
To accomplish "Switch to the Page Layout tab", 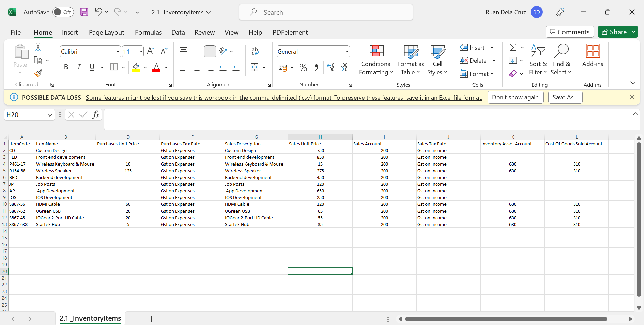I will coord(106,32).
